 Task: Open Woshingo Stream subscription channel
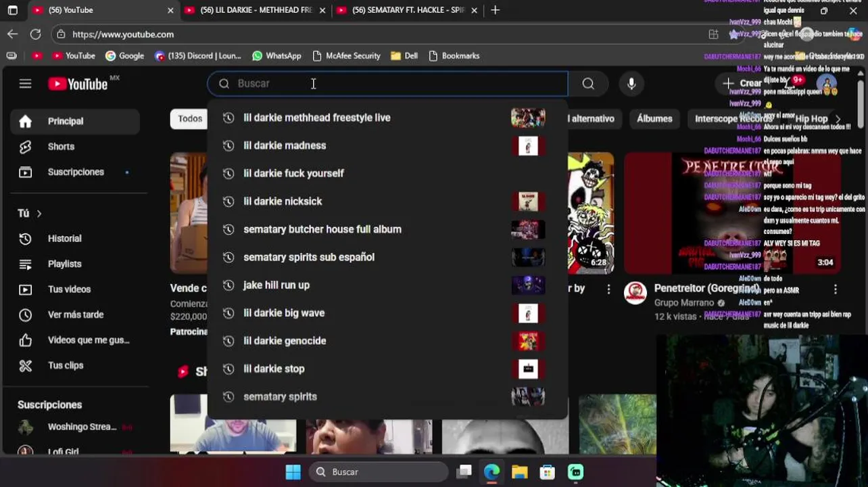pyautogui.click(x=74, y=427)
